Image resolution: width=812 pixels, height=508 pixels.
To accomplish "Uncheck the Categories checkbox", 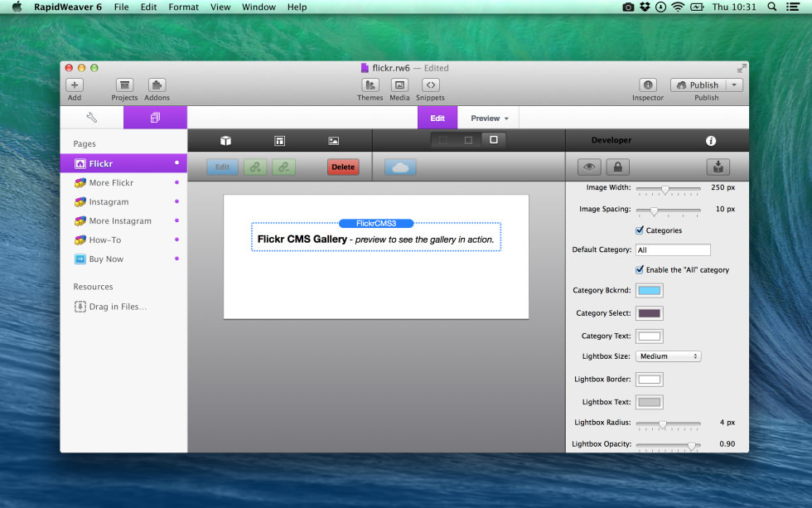I will pos(640,230).
